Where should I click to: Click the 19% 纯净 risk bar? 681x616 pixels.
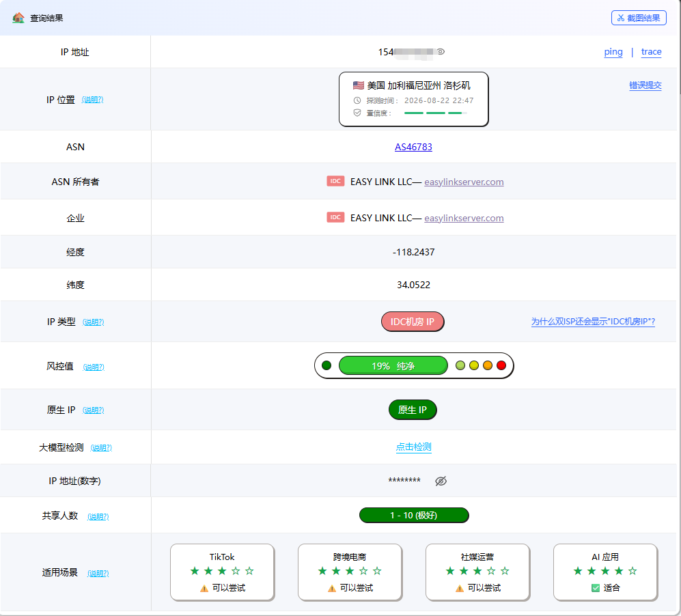point(393,365)
